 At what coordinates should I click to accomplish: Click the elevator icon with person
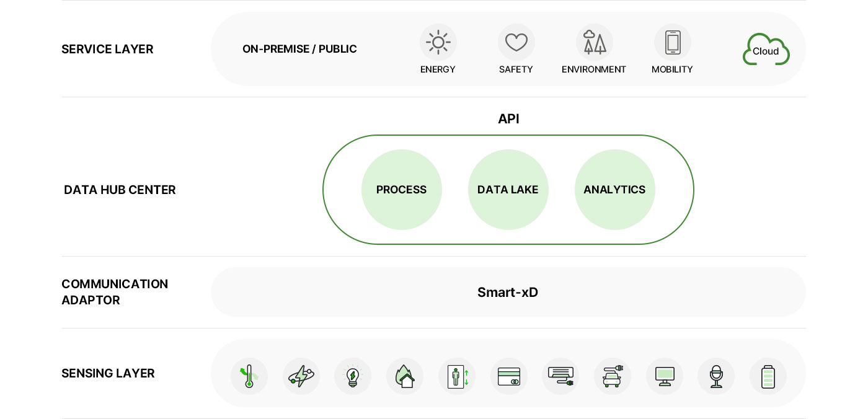coord(457,376)
